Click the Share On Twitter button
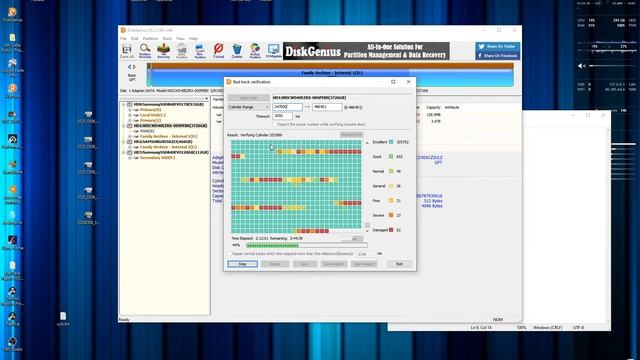 click(x=498, y=47)
